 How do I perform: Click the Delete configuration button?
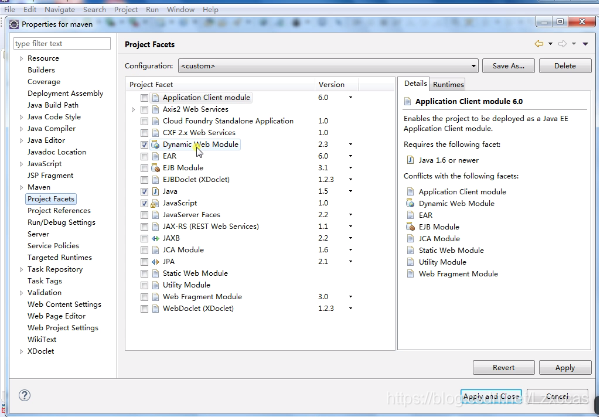coord(565,66)
